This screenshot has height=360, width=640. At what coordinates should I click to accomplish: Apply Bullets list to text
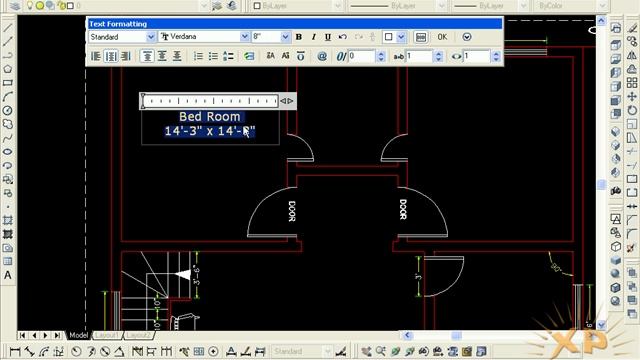pos(213,56)
